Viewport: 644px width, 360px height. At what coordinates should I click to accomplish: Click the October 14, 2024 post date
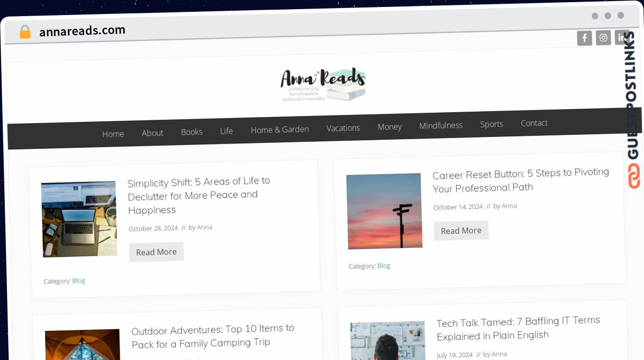[458, 207]
